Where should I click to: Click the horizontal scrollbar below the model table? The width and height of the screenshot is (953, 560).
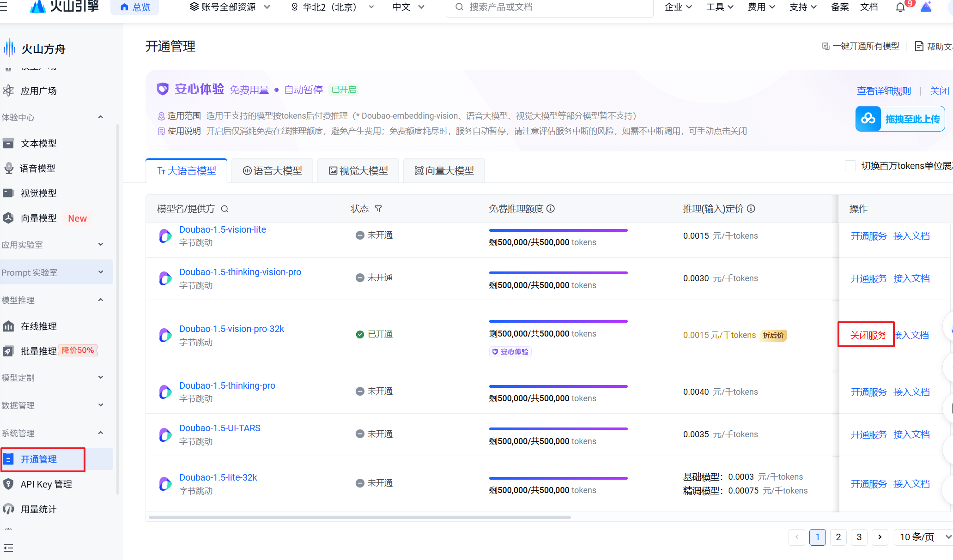[359, 517]
